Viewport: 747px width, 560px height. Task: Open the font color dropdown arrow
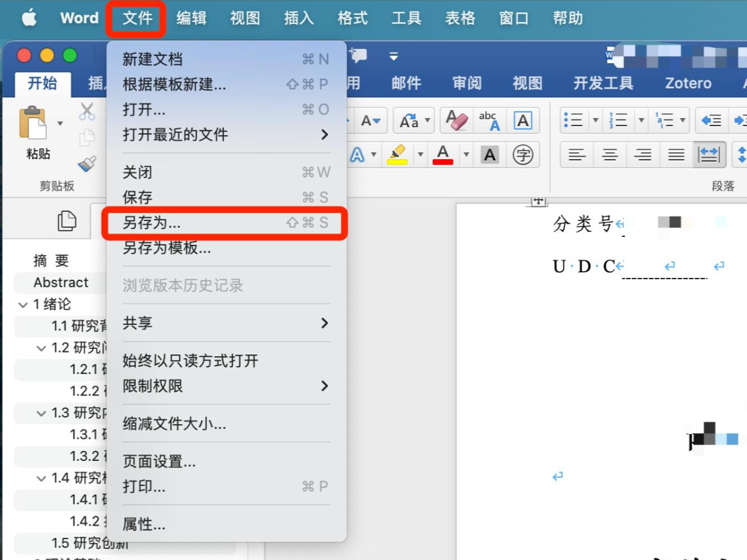[x=467, y=155]
